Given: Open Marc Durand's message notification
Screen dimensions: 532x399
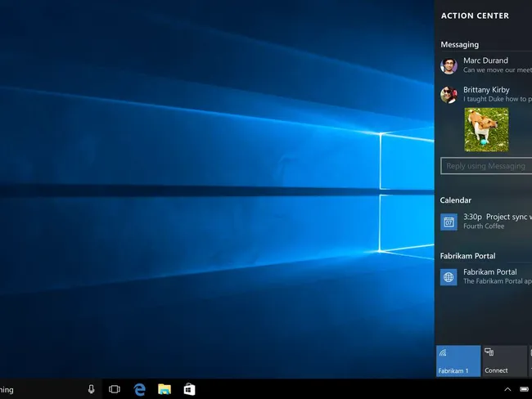Looking at the screenshot, I should (x=495, y=65).
